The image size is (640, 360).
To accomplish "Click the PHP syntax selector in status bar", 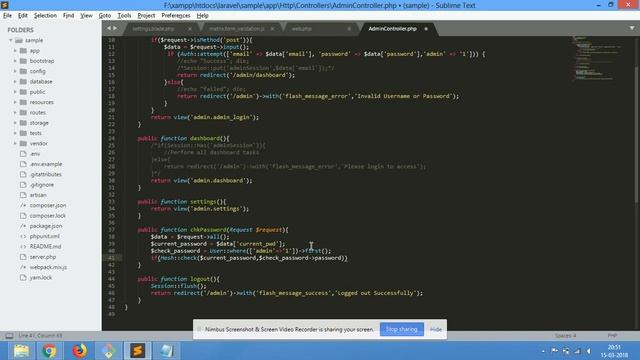I will 612,336.
